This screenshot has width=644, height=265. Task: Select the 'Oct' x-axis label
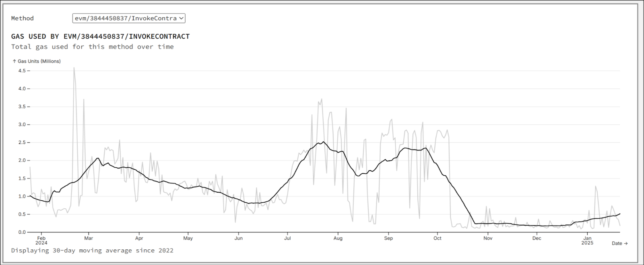pyautogui.click(x=438, y=238)
